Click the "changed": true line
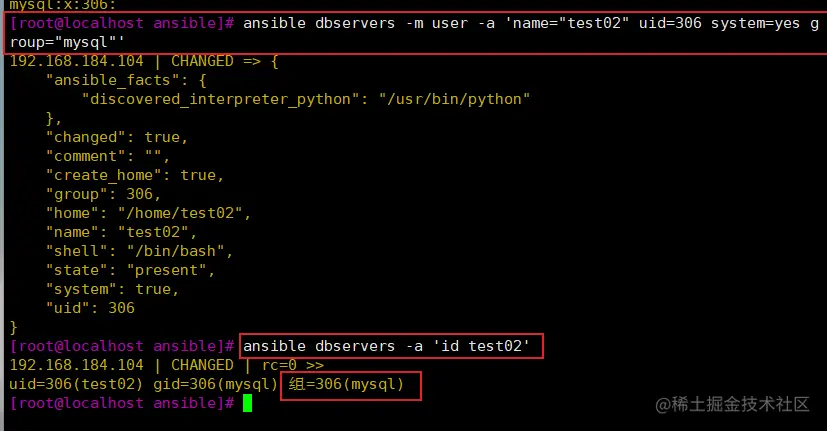This screenshot has height=431, width=827. [117, 137]
